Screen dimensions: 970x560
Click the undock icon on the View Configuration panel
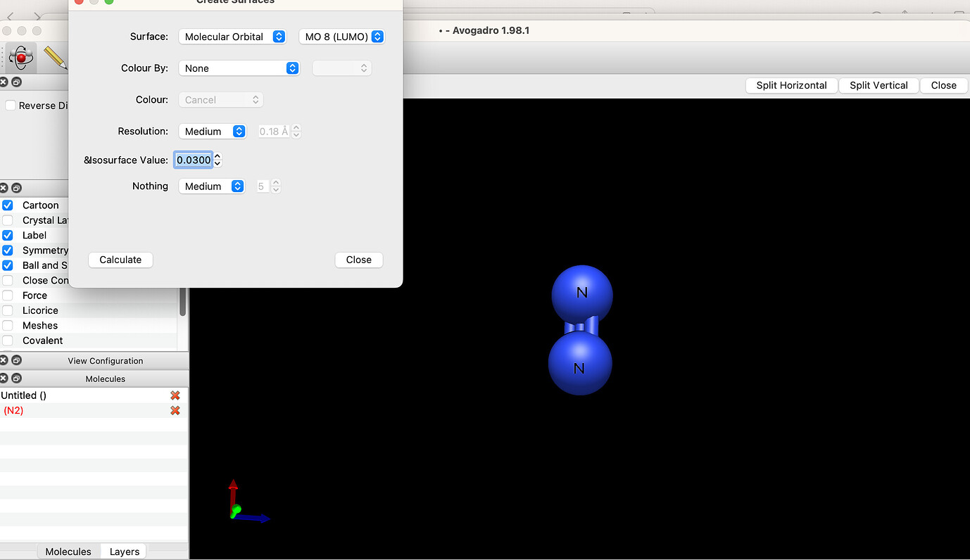(x=16, y=360)
